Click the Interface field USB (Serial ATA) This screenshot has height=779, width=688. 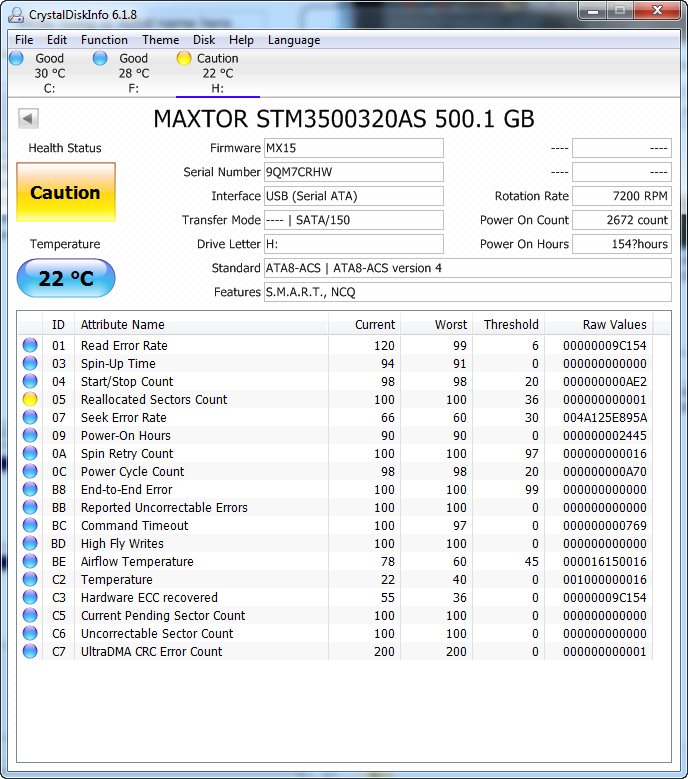(354, 196)
